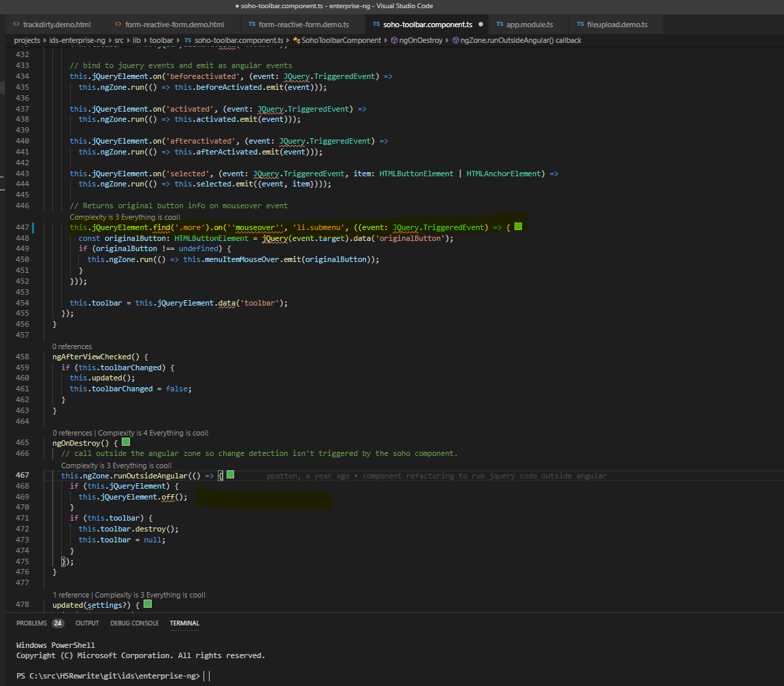784x686 pixels.
Task: Click the unsaved-changes dot on the soho-toolbar.component.ts tab
Action: (x=480, y=24)
